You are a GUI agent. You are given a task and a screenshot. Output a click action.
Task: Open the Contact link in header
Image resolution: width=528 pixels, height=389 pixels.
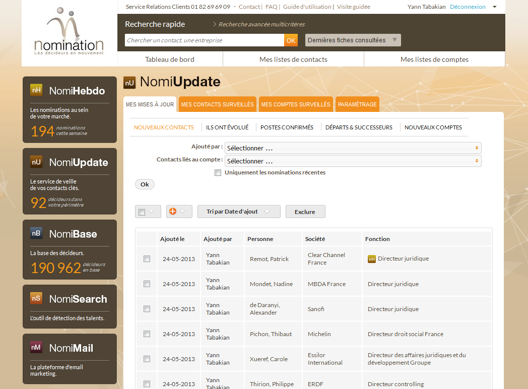tap(249, 7)
